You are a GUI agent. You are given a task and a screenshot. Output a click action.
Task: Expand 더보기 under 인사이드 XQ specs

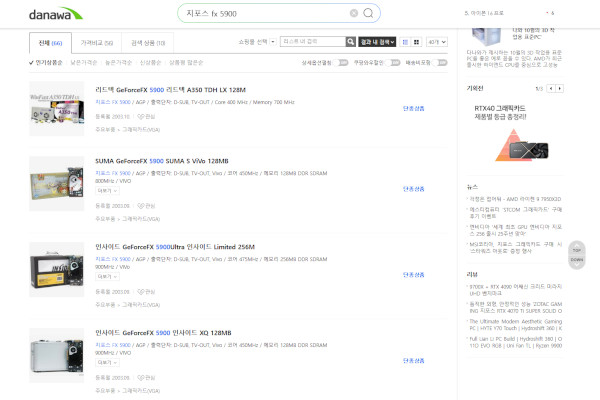pyautogui.click(x=107, y=362)
